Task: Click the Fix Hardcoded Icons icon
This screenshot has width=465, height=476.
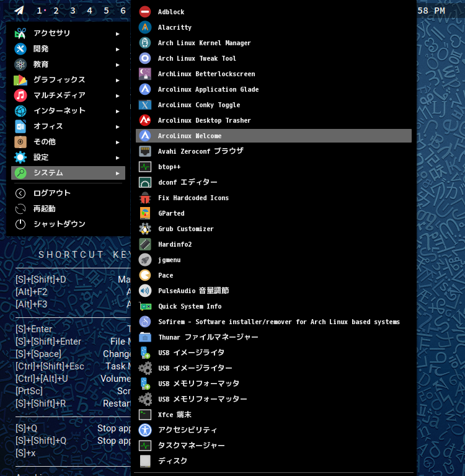Action: (145, 198)
